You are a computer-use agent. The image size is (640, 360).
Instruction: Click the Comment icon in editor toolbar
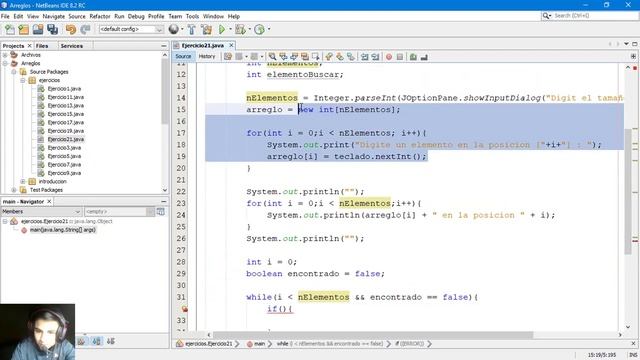(413, 57)
